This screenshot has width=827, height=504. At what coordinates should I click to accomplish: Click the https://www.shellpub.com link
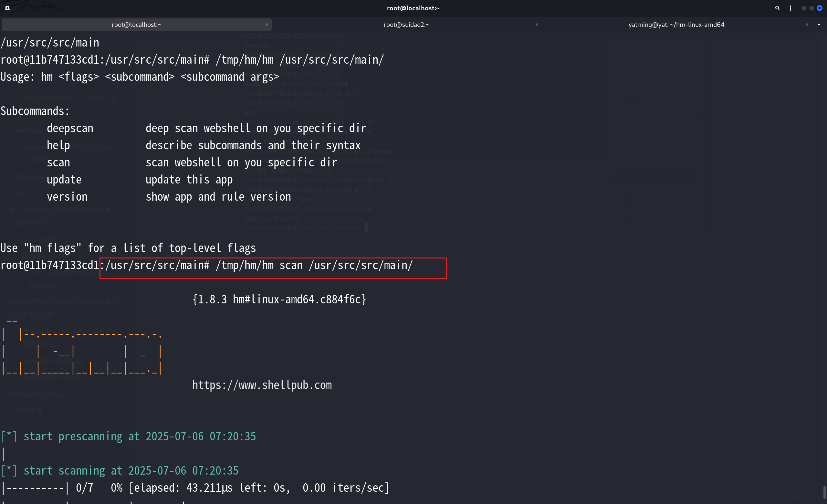[x=262, y=385]
